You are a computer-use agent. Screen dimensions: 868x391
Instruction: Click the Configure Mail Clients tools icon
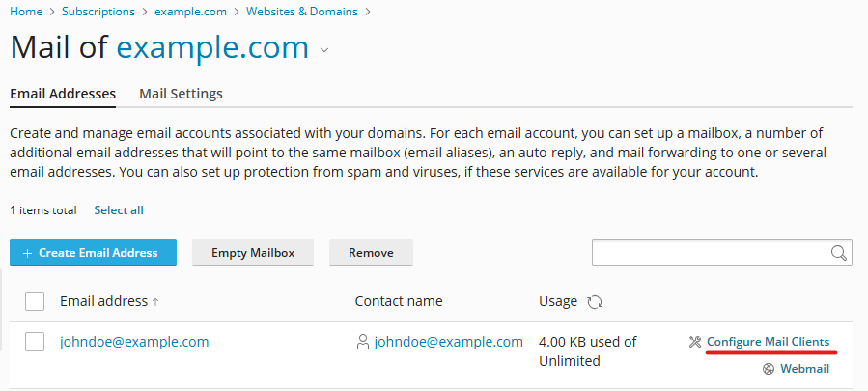coord(695,342)
